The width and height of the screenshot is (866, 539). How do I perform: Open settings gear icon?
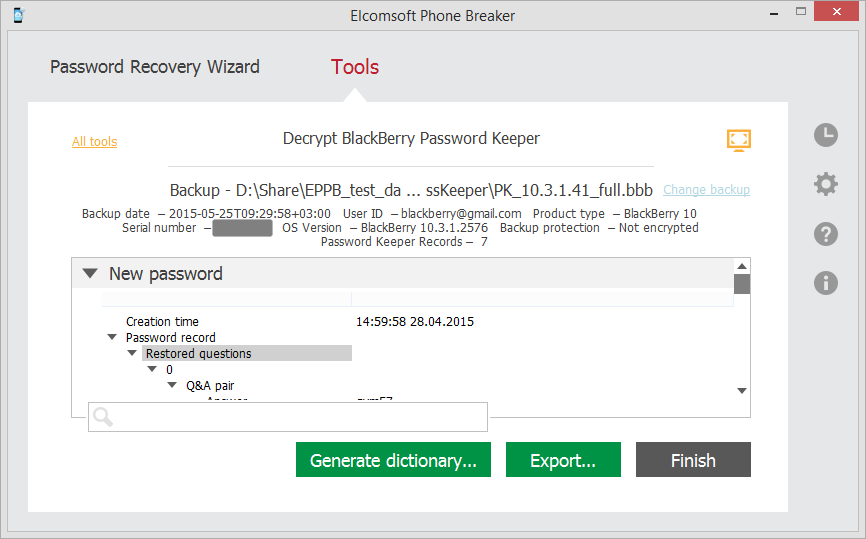(x=825, y=184)
